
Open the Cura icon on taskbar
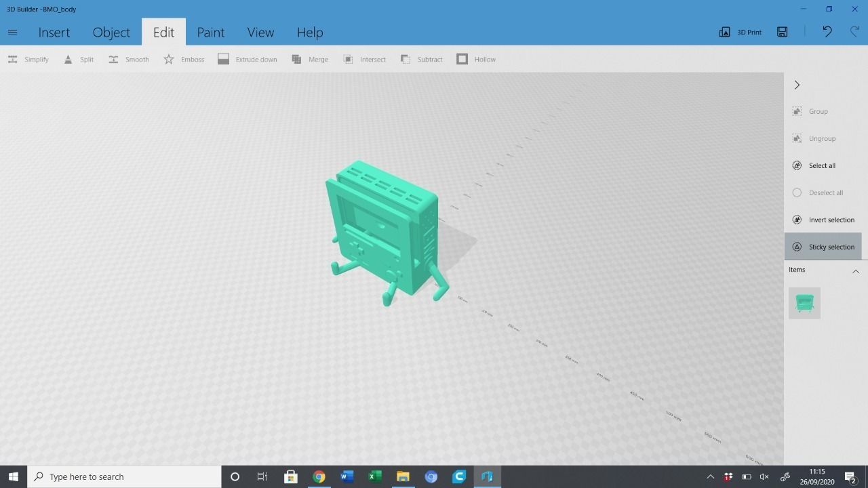(459, 476)
